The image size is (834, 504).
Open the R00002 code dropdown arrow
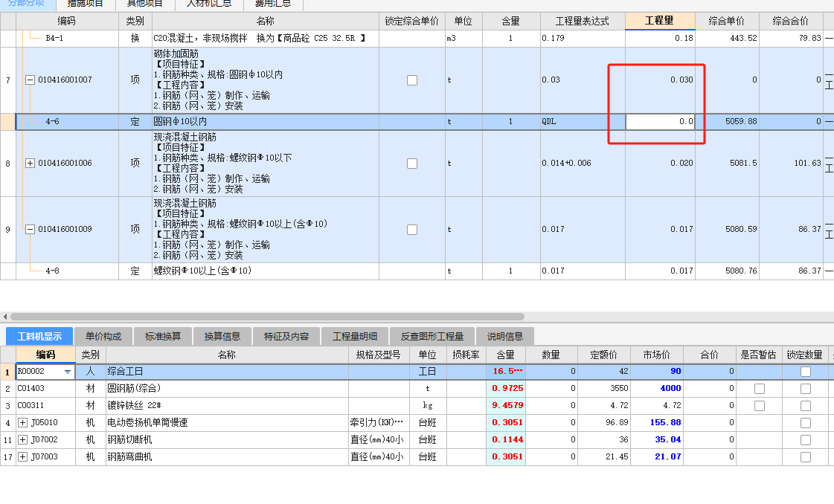pos(68,372)
